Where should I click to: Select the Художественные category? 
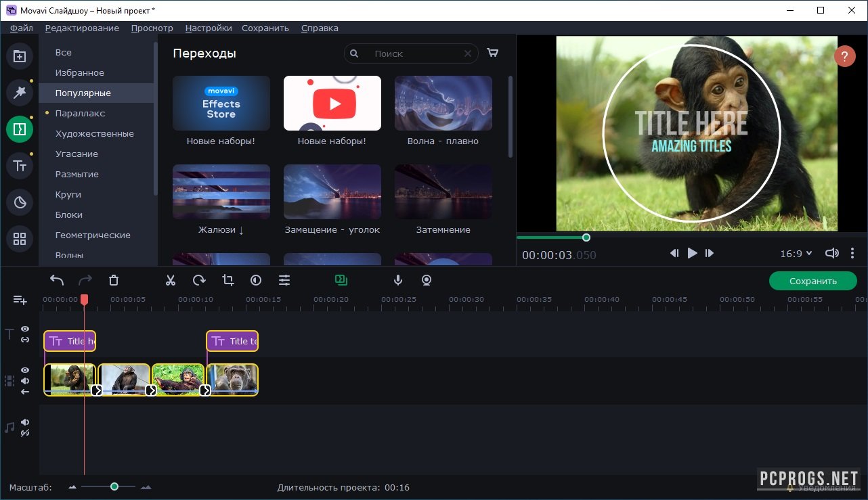96,133
